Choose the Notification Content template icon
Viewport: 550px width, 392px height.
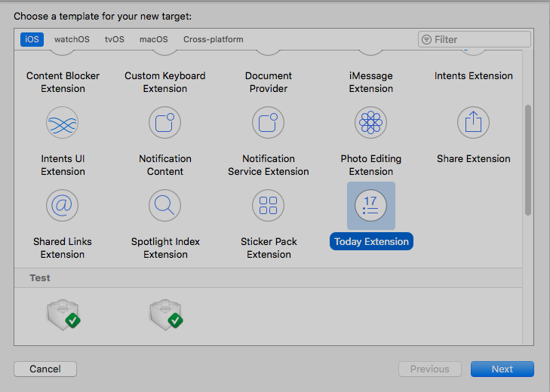tap(165, 122)
